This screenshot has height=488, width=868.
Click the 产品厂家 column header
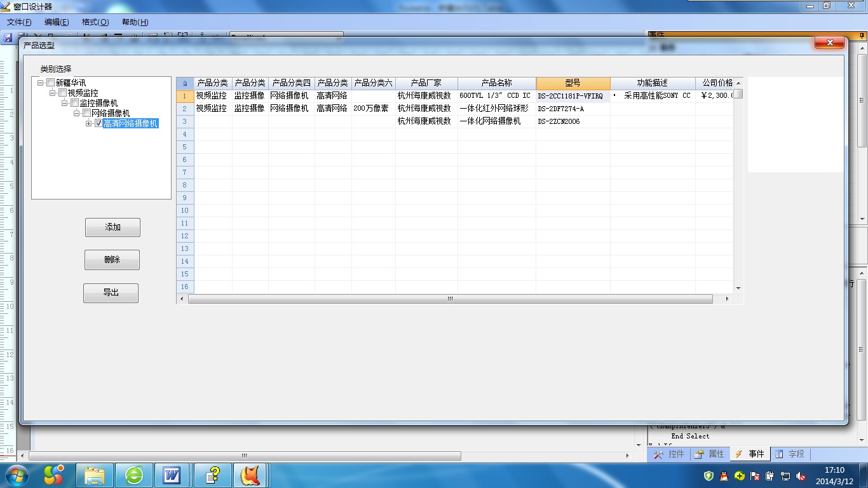coord(426,83)
